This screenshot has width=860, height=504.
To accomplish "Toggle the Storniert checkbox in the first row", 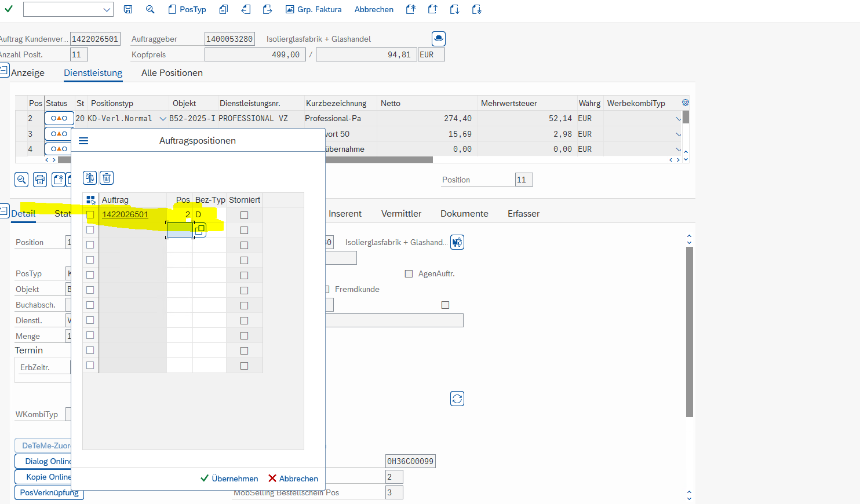I will 244,215.
